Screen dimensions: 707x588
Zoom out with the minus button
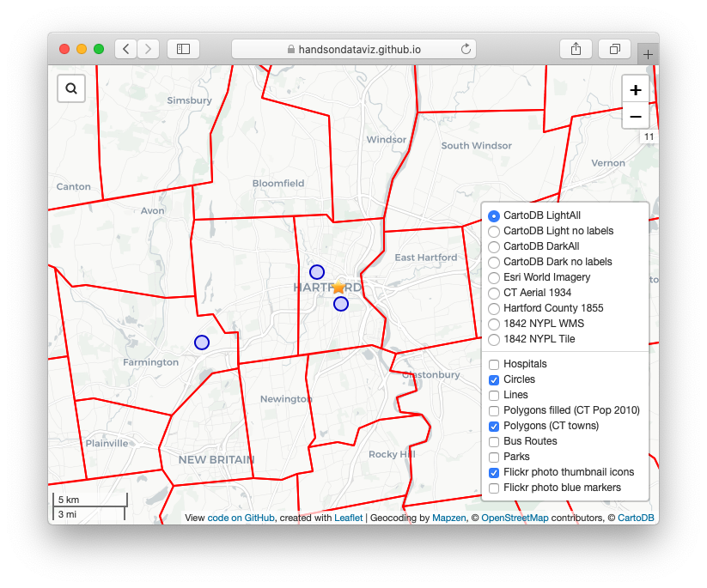pos(636,116)
